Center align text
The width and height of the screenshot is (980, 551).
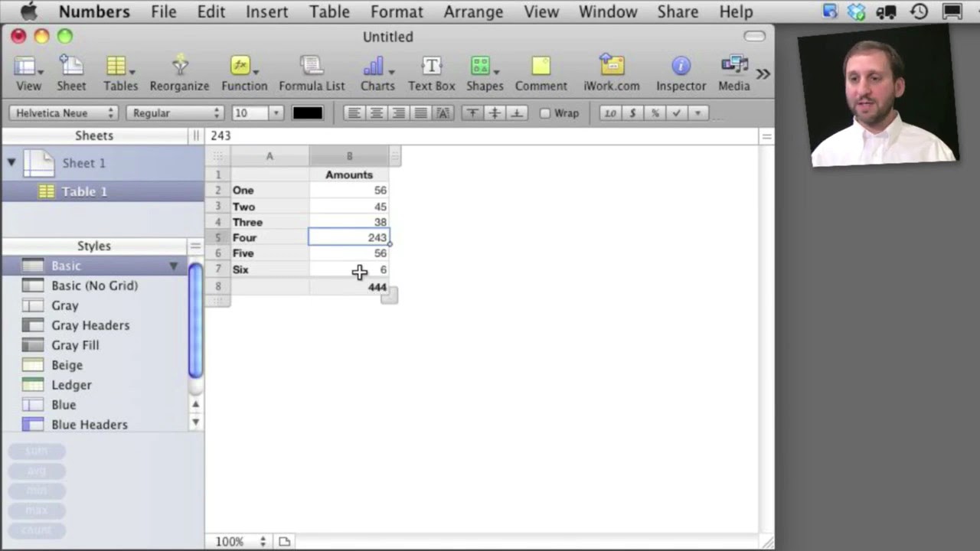point(377,112)
